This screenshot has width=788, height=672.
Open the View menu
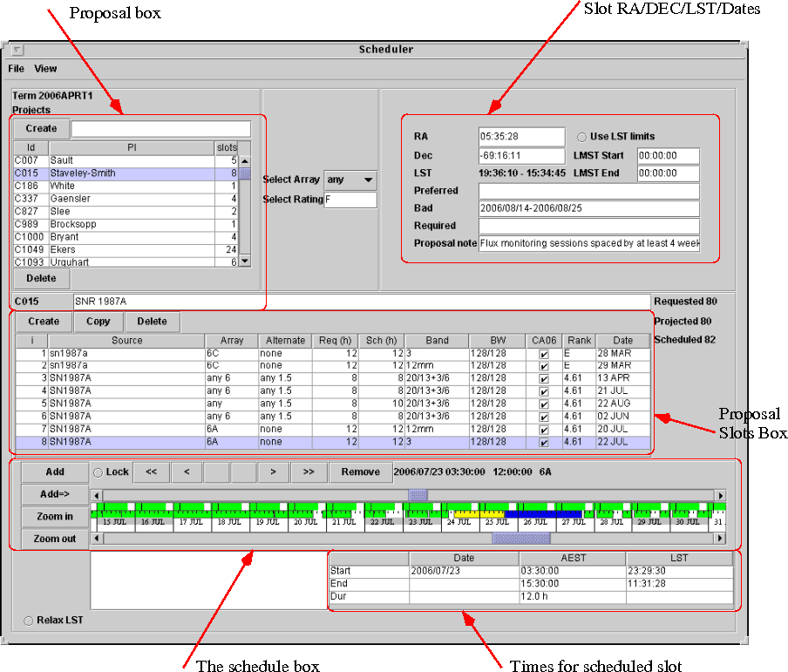coord(45,69)
